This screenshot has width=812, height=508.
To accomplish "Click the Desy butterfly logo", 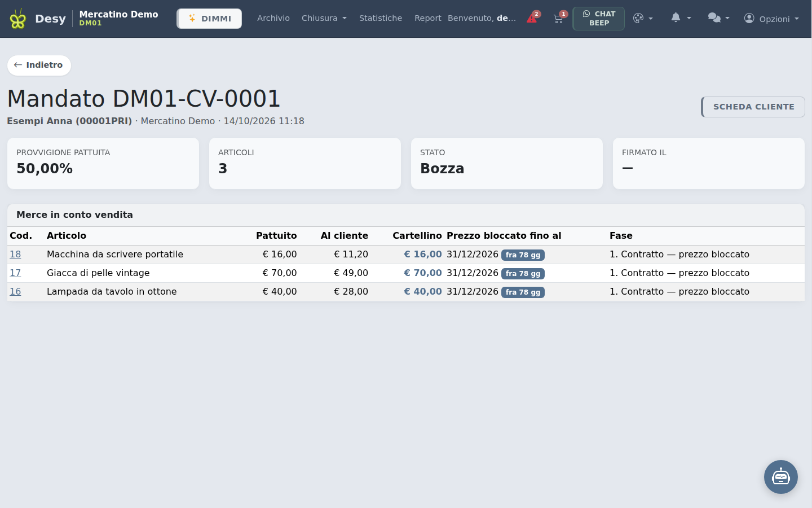I will tap(18, 19).
